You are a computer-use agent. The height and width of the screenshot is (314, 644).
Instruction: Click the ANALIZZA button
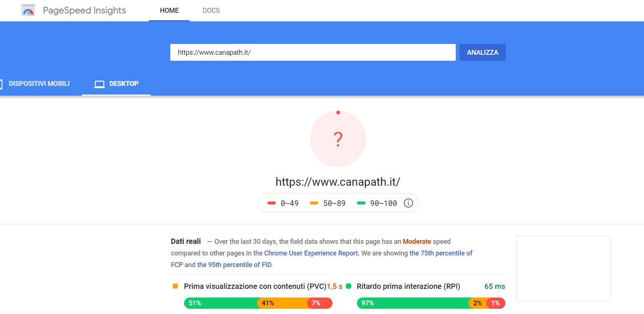pyautogui.click(x=482, y=53)
